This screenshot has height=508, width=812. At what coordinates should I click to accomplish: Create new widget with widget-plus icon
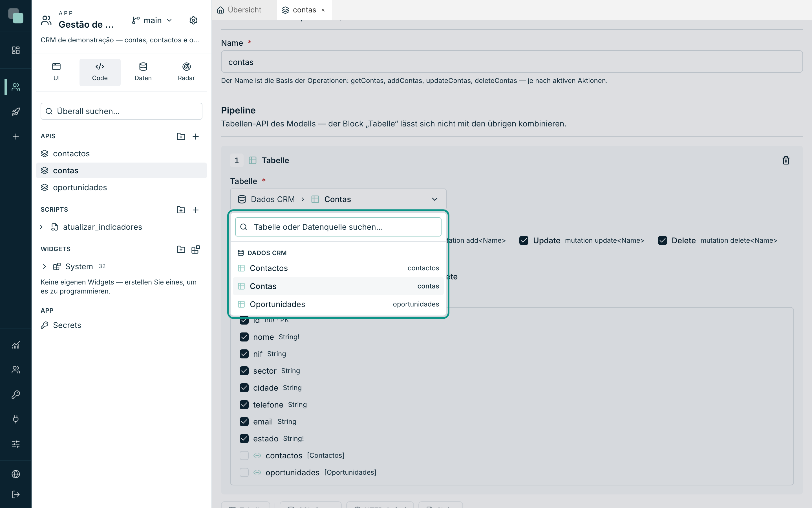click(196, 249)
